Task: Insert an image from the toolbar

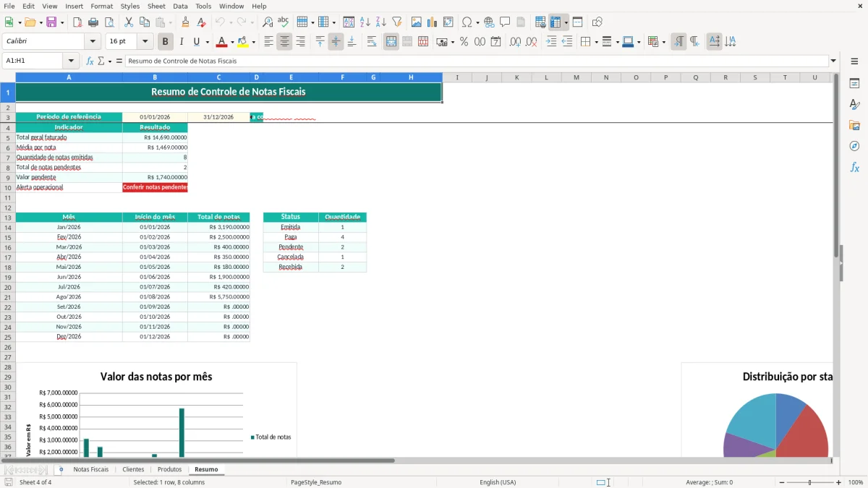Action: tap(417, 22)
